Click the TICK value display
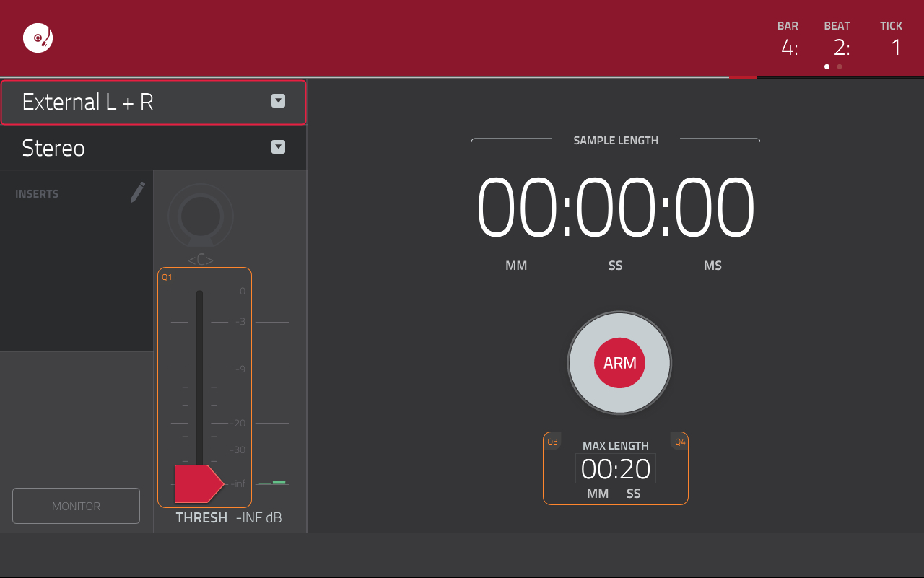Viewport: 924px width, 578px height. (x=895, y=47)
